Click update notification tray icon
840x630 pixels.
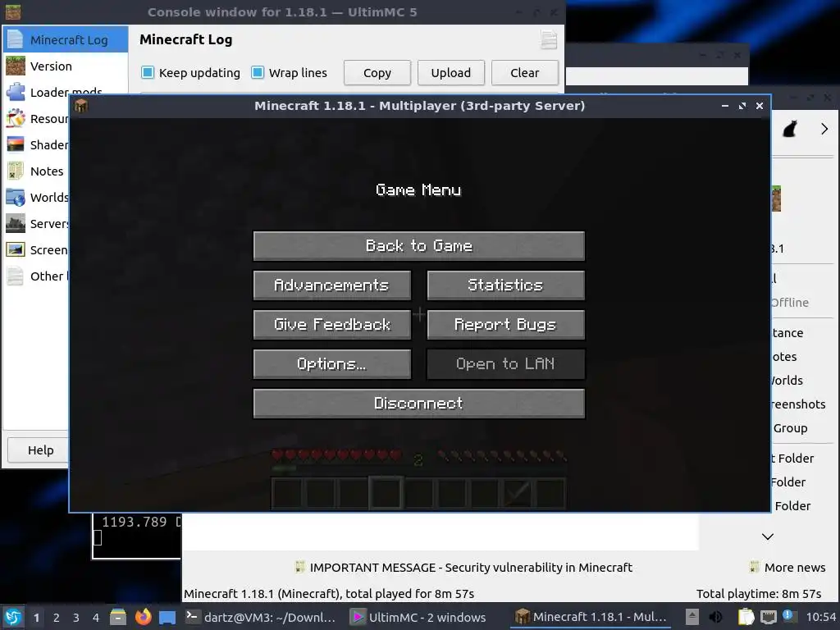788,615
